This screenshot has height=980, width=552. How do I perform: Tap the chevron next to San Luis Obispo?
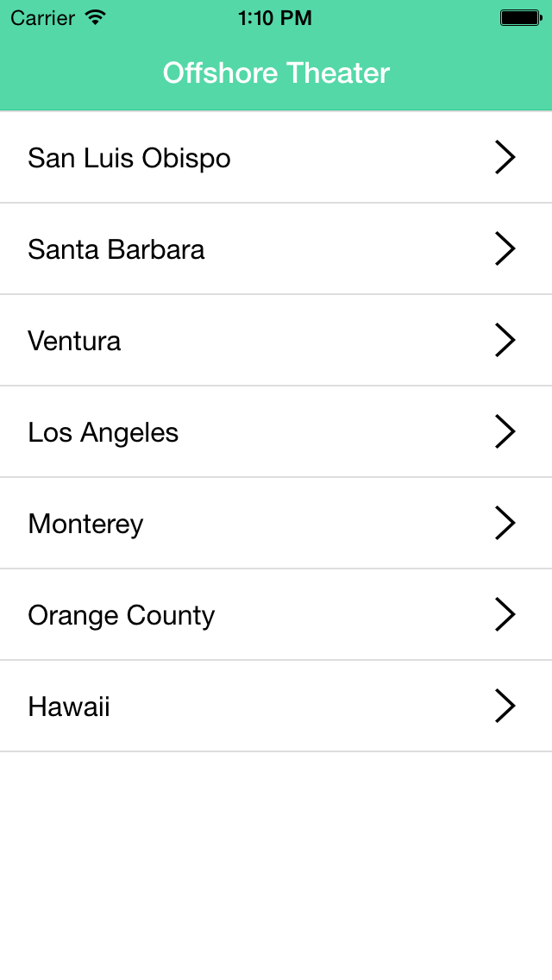pyautogui.click(x=505, y=158)
